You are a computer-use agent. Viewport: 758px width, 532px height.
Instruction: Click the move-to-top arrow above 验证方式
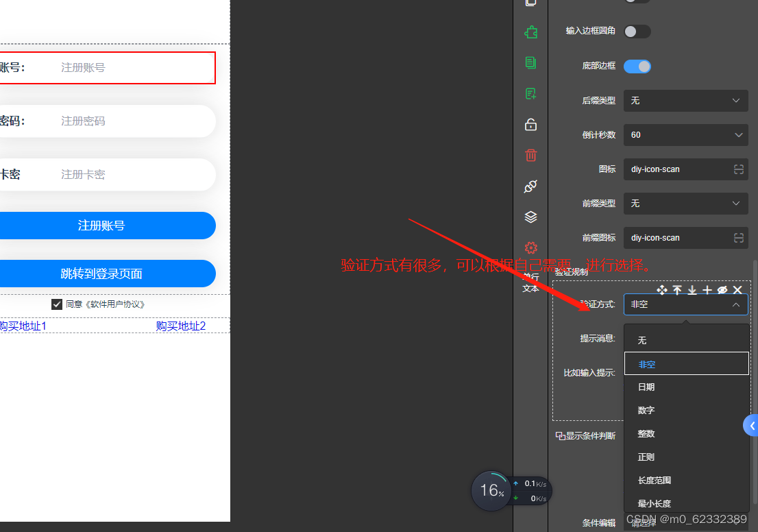(677, 290)
